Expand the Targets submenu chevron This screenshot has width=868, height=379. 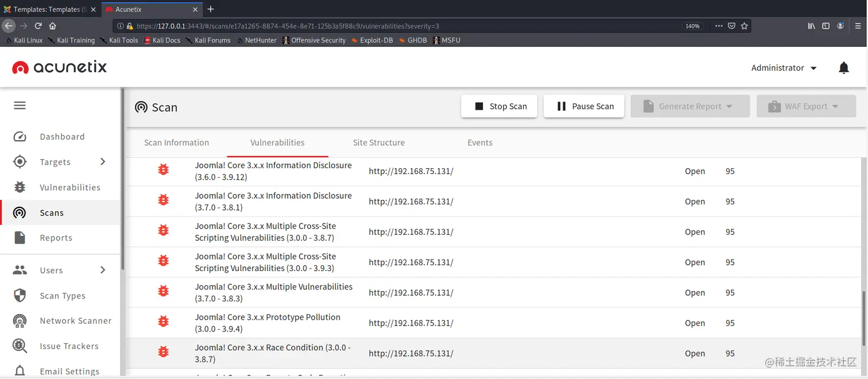click(x=103, y=162)
